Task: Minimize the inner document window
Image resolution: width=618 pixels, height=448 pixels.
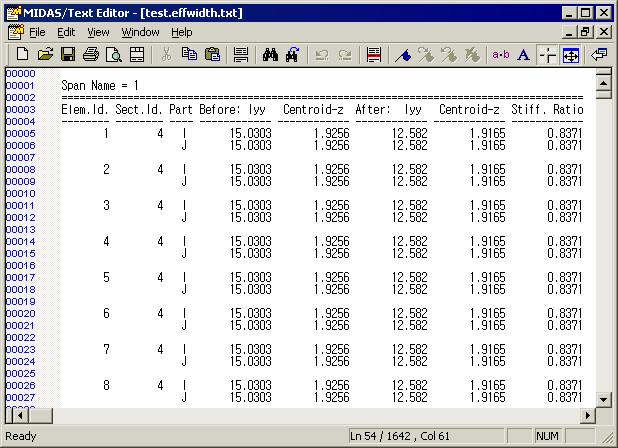Action: pos(568,32)
